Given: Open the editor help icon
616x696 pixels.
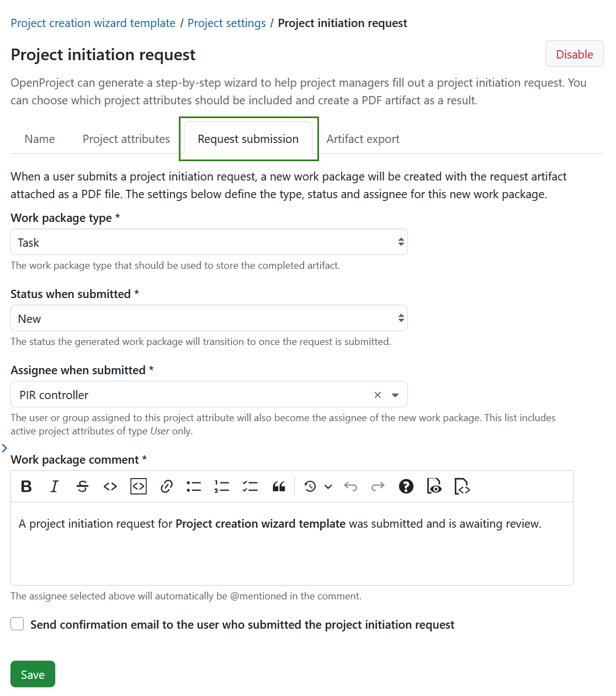Looking at the screenshot, I should point(406,486).
